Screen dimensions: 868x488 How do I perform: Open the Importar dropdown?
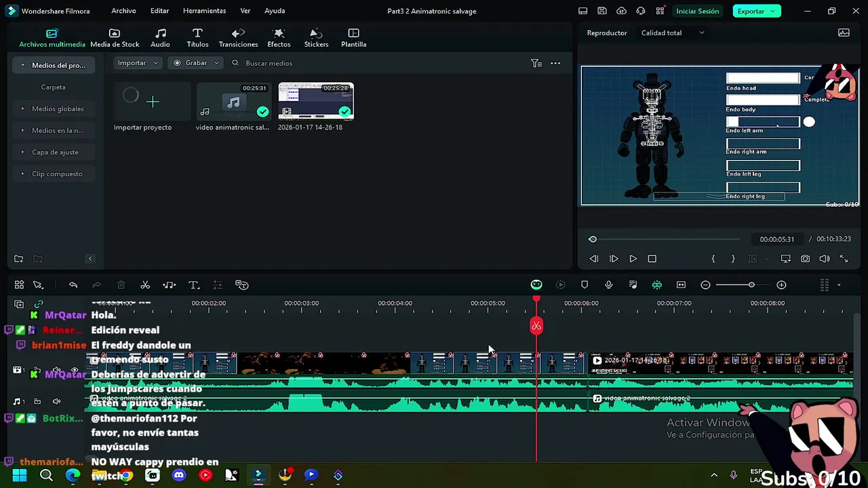point(138,63)
